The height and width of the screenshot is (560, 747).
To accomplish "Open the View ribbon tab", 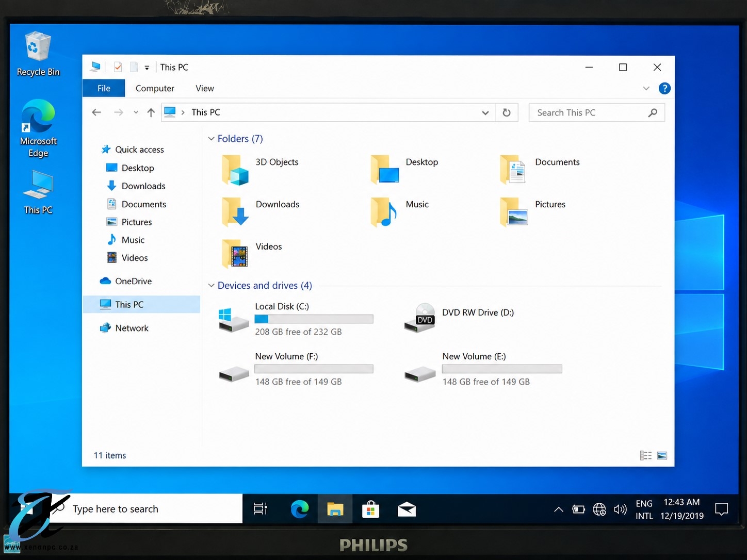I will 205,88.
